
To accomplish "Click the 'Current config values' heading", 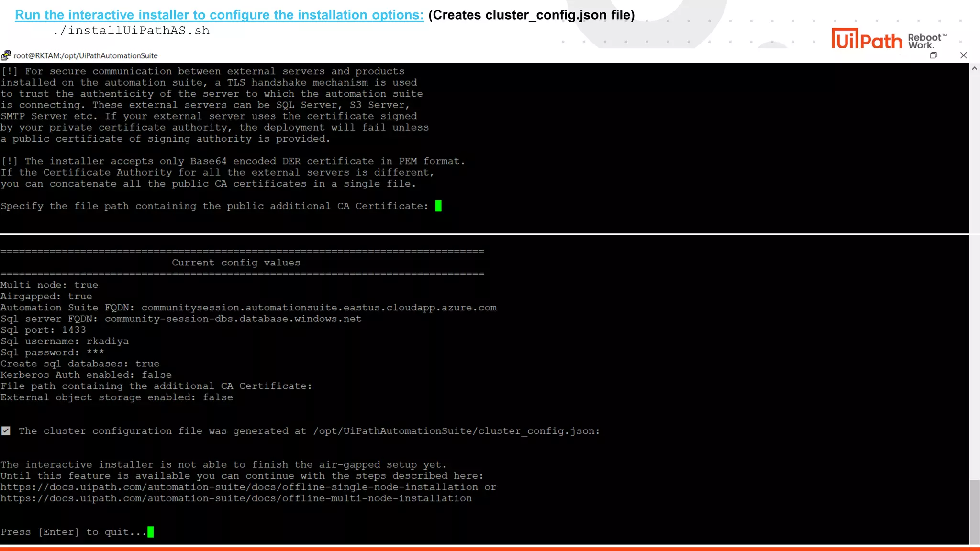I will (x=236, y=263).
